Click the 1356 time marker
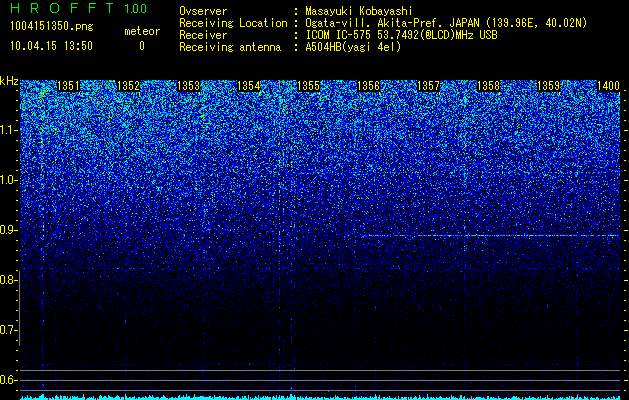Screen dimensions: 629x400 pos(368,86)
